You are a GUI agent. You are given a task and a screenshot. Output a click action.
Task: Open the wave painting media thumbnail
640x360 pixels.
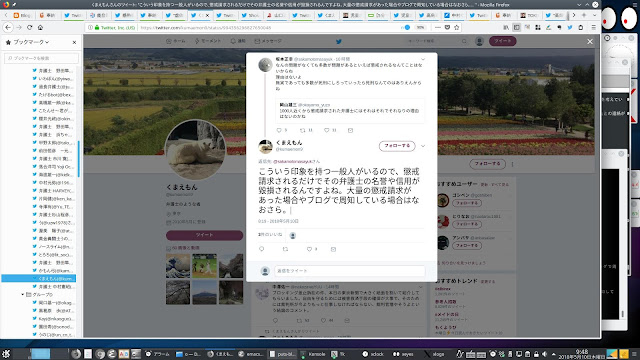coord(178,265)
